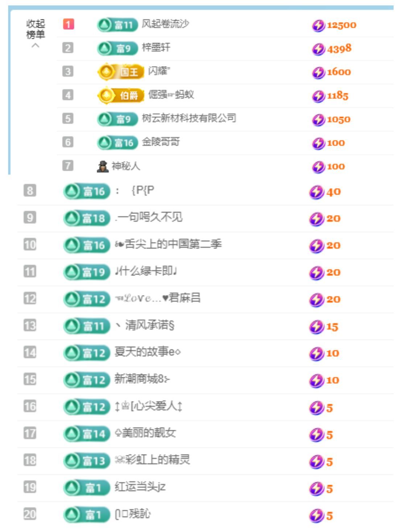
Task: Click the 富11 badge beside 风起卷流沙
Action: tap(118, 25)
